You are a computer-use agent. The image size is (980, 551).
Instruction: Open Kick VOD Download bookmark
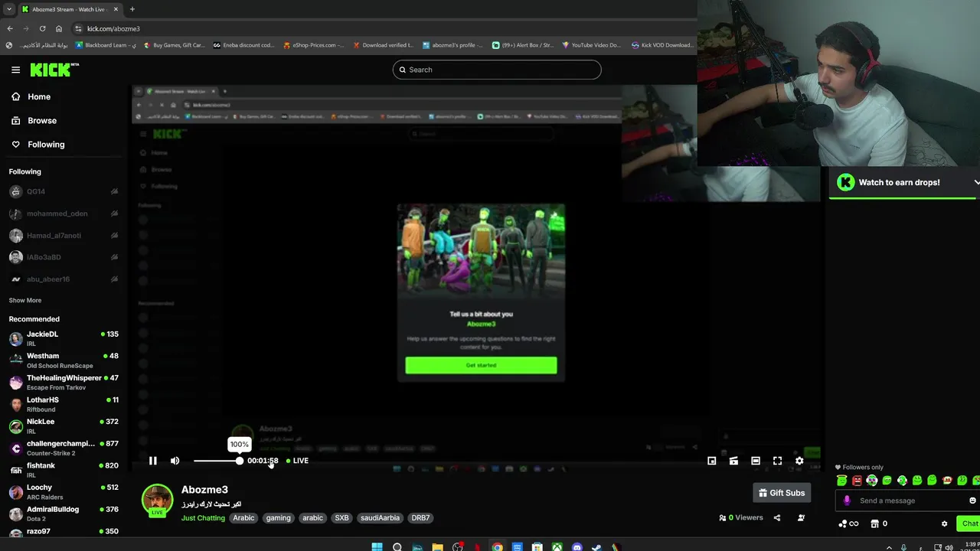[x=662, y=45]
